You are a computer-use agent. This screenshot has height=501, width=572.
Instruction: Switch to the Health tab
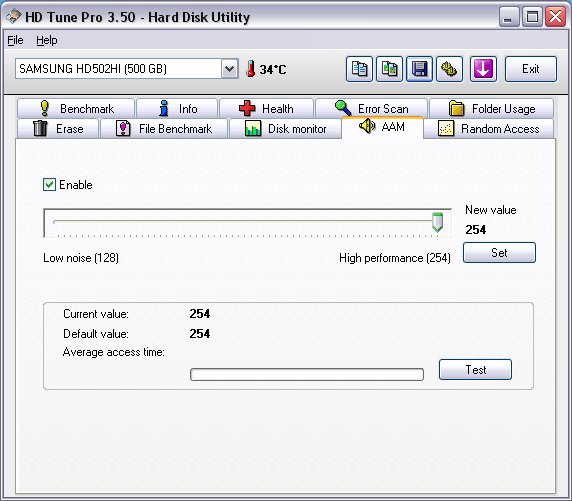(x=266, y=108)
